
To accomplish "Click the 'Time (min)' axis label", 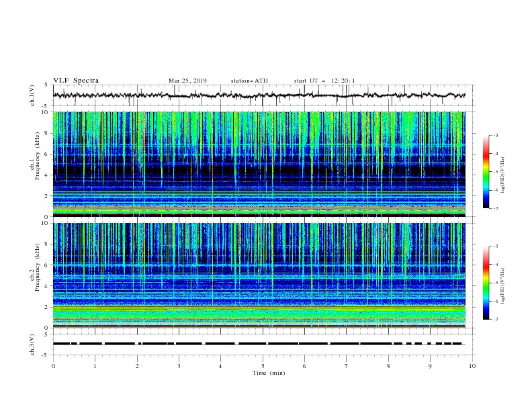I will [x=269, y=373].
